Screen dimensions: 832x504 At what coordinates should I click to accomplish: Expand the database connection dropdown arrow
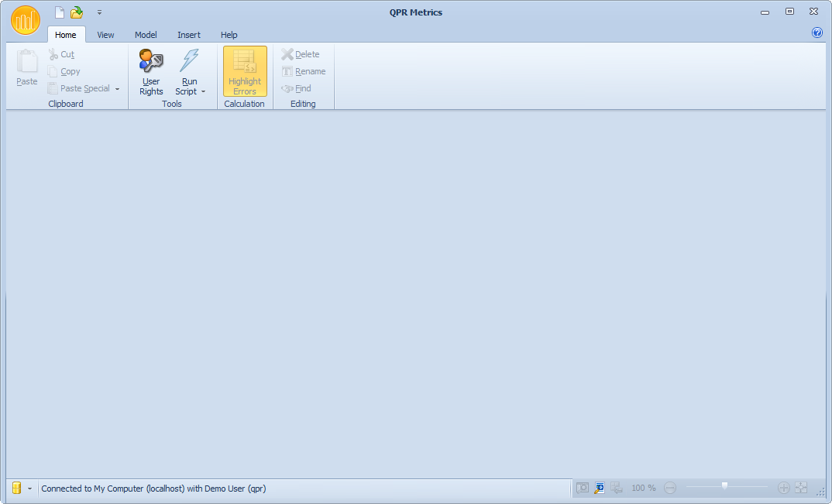tap(29, 489)
